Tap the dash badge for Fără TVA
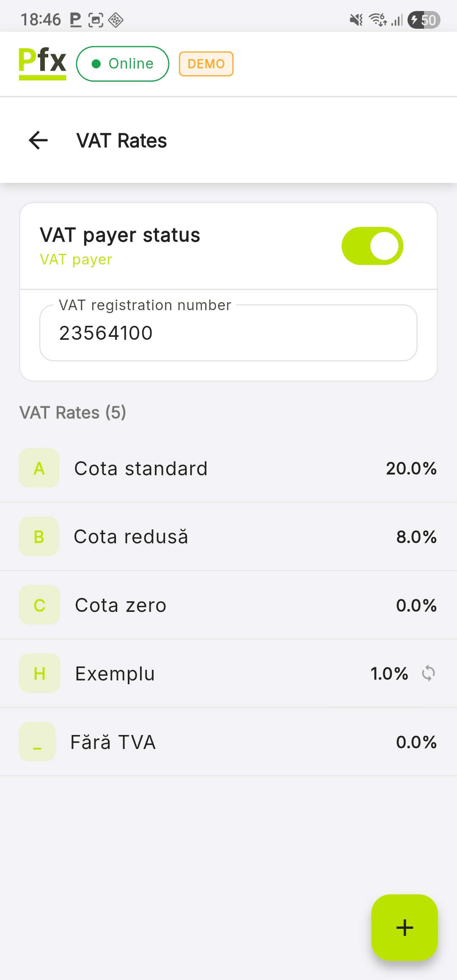The width and height of the screenshot is (457, 980). click(37, 742)
